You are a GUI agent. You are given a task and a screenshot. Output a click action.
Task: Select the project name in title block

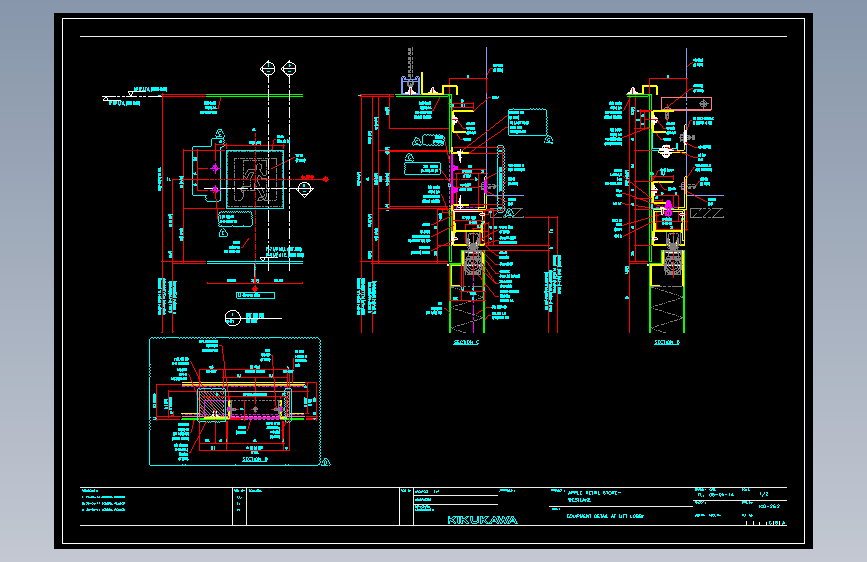tap(594, 496)
